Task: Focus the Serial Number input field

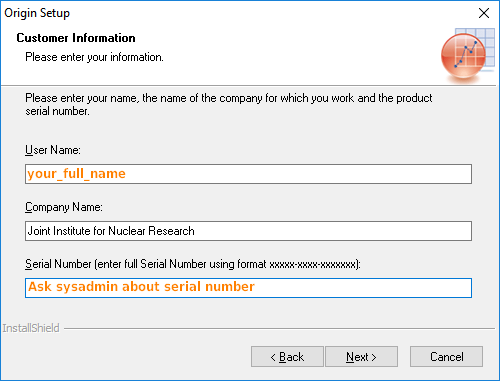Action: (248, 288)
